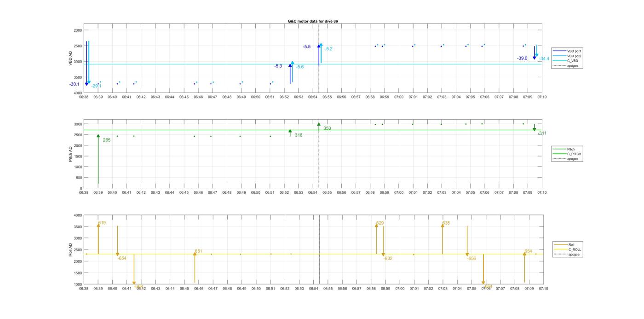Image resolution: width=644 pixels, height=319 pixels.
Task: Click the '651' roll annotation
Action: 199,252
